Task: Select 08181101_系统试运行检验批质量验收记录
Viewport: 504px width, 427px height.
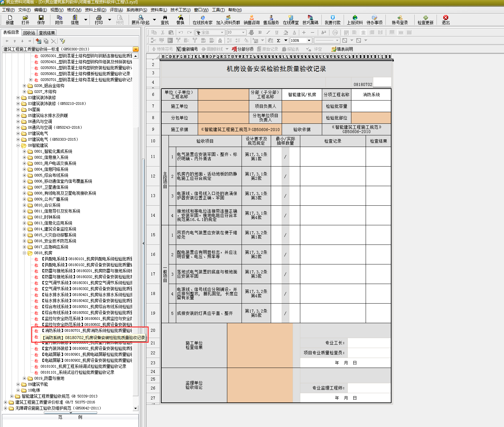Action: click(77, 372)
